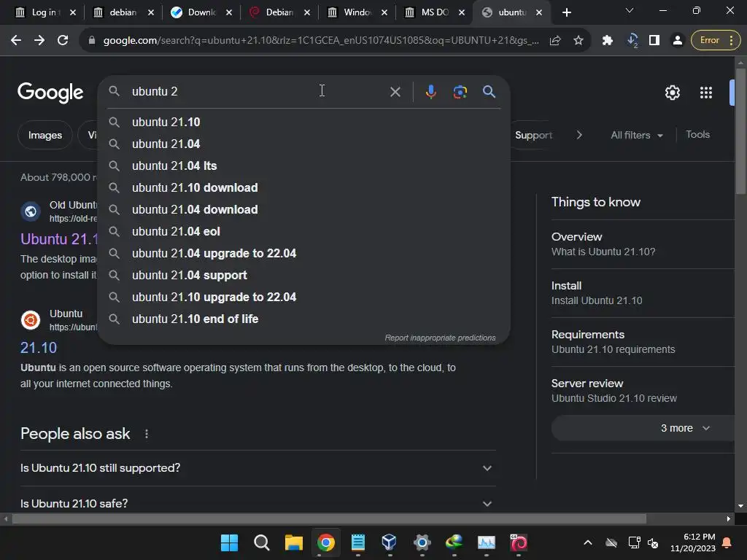Image resolution: width=747 pixels, height=560 pixels.
Task: Toggle the Chrome side panel icon
Action: click(654, 41)
